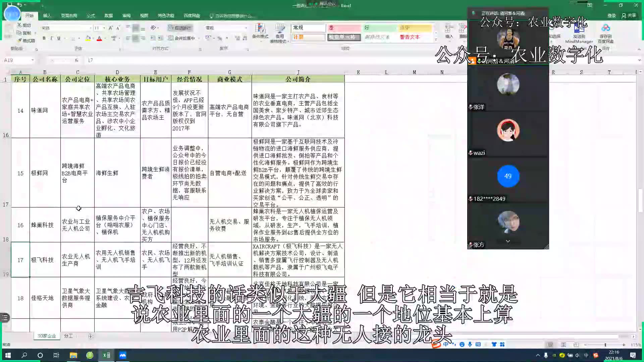The width and height of the screenshot is (644, 362).
Task: Open the font name dropdown
Action: coord(91,28)
